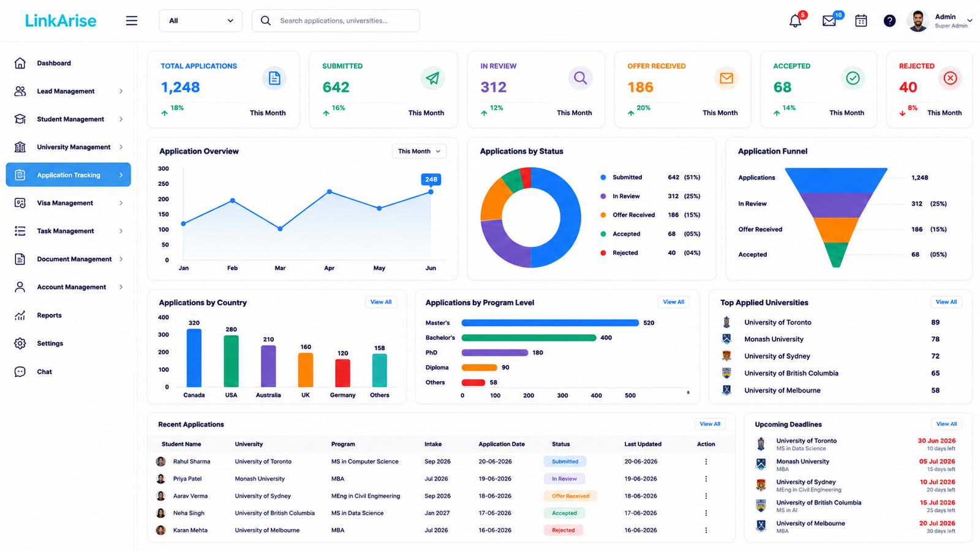
Task: Open action menu for Neha Singh
Action: click(x=706, y=513)
